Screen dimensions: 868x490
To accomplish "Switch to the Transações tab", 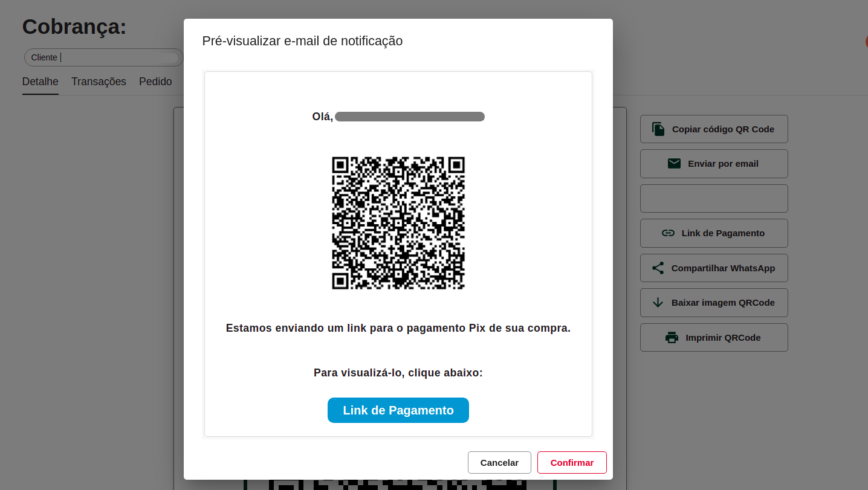I will pos(99,81).
